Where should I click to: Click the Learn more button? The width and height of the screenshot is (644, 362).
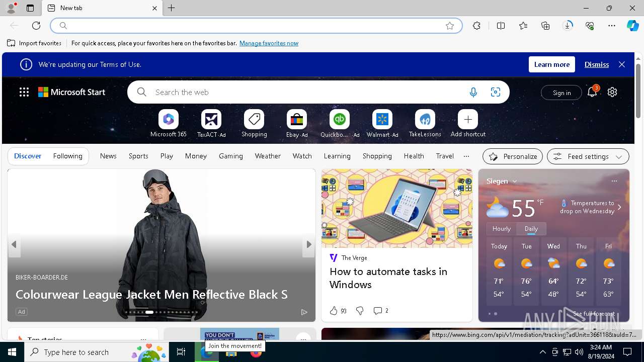point(552,64)
